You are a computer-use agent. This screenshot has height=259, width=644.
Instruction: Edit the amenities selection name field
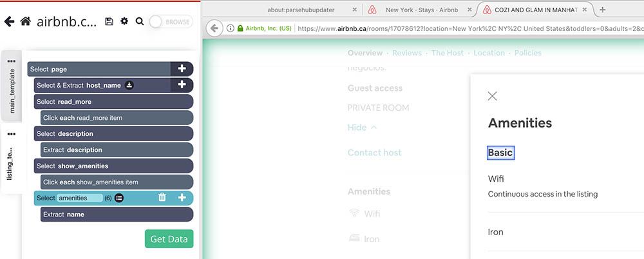click(79, 198)
